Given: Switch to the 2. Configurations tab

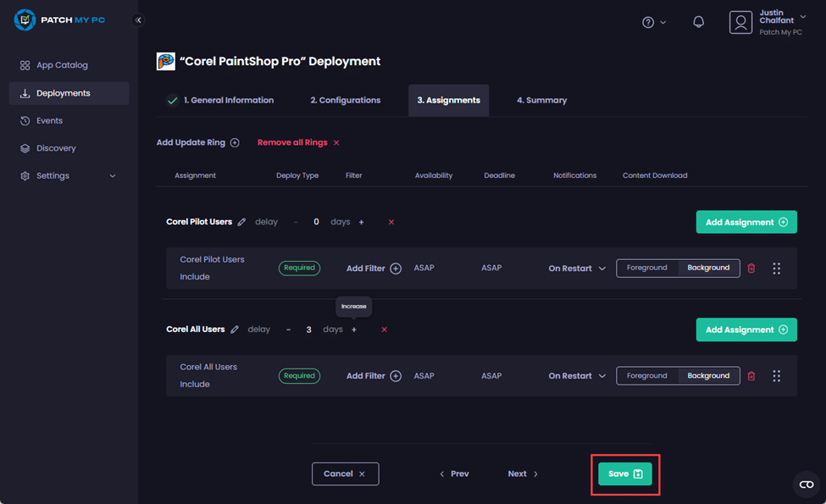Looking at the screenshot, I should point(345,100).
